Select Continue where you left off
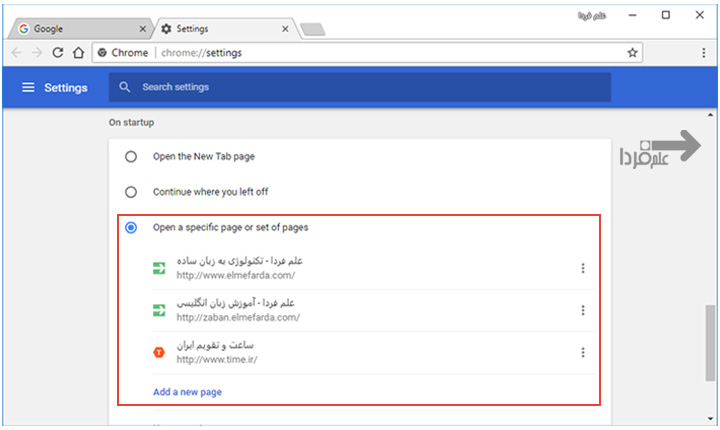Screen dimensions: 720x430 (x=131, y=192)
